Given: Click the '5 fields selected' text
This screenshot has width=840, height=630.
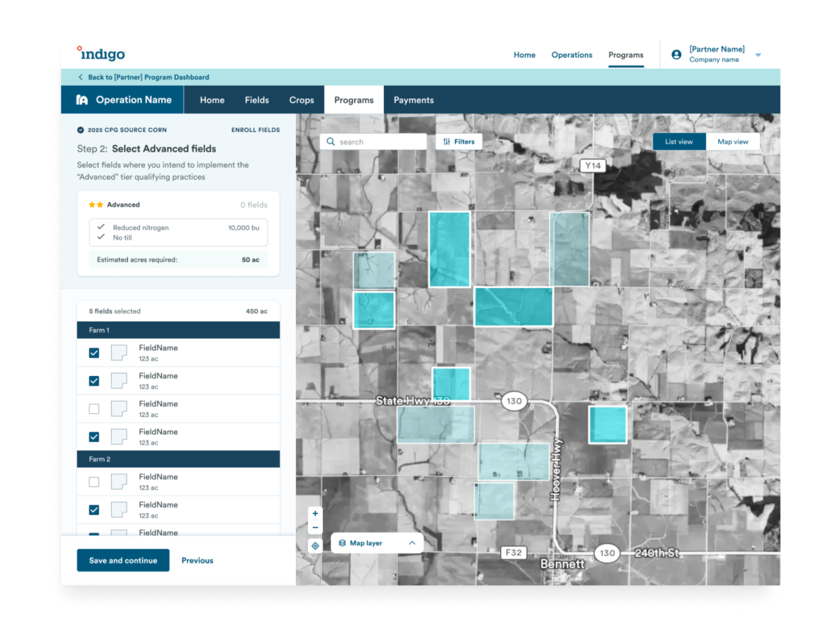Looking at the screenshot, I should coord(115,311).
